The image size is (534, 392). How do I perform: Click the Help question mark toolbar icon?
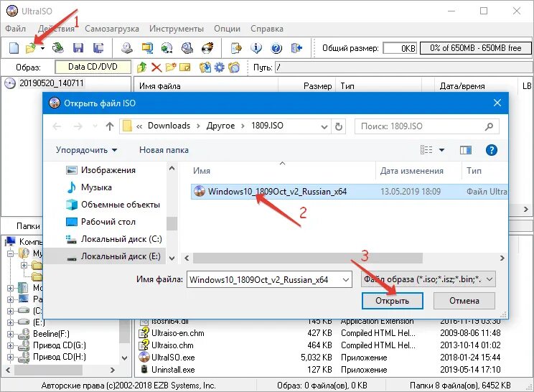pos(276,48)
